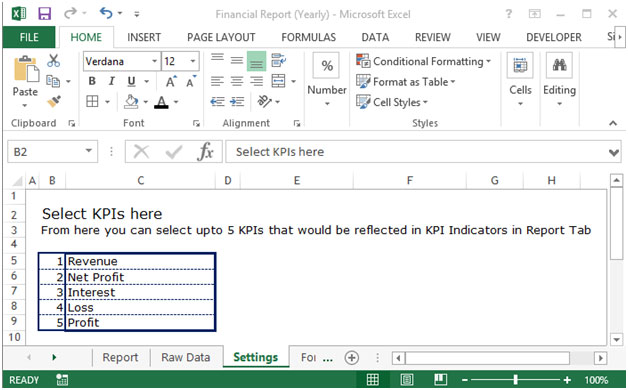Open the FILE tab
This screenshot has width=628, height=390.
29,37
